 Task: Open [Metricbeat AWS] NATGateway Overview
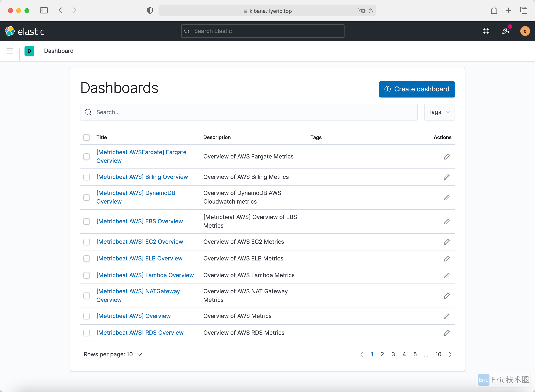tap(138, 295)
